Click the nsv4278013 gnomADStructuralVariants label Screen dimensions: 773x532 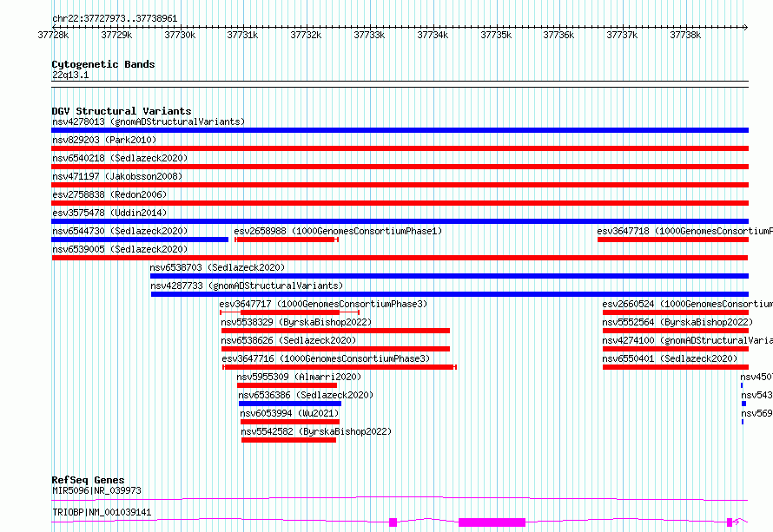[x=149, y=122]
